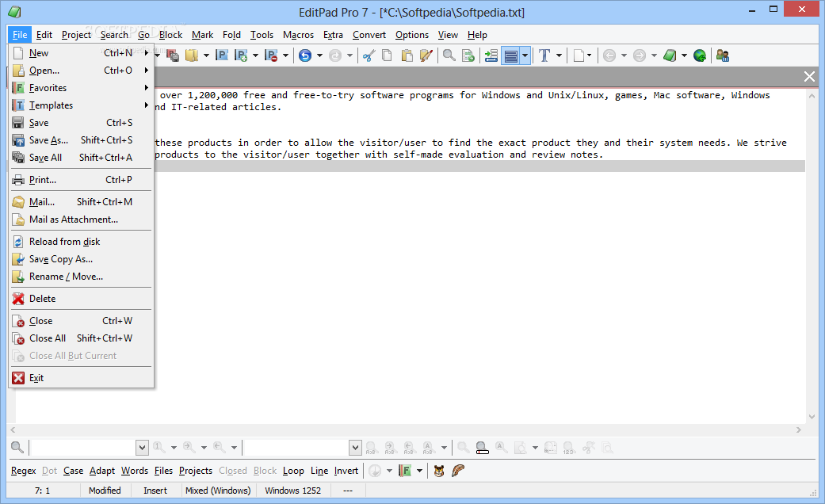Expand the file type dropdown arrow
Screen dimensions: 825x504
coord(590,55)
